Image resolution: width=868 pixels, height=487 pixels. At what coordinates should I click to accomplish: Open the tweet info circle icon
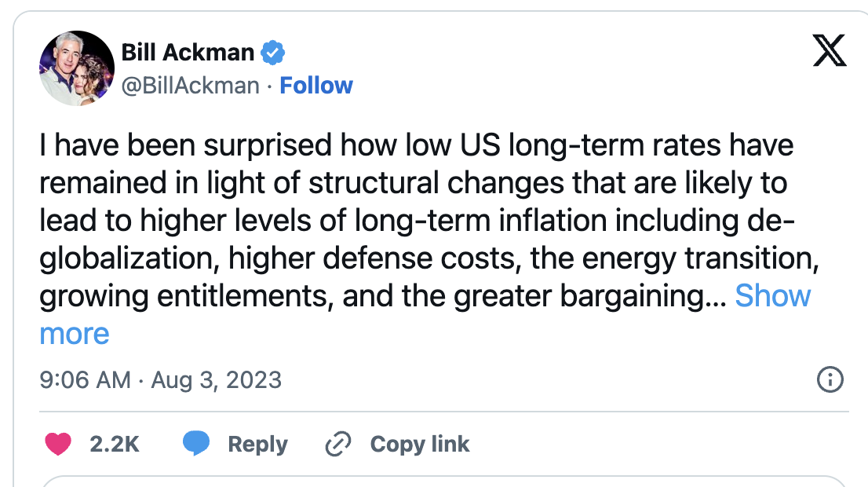pyautogui.click(x=830, y=380)
